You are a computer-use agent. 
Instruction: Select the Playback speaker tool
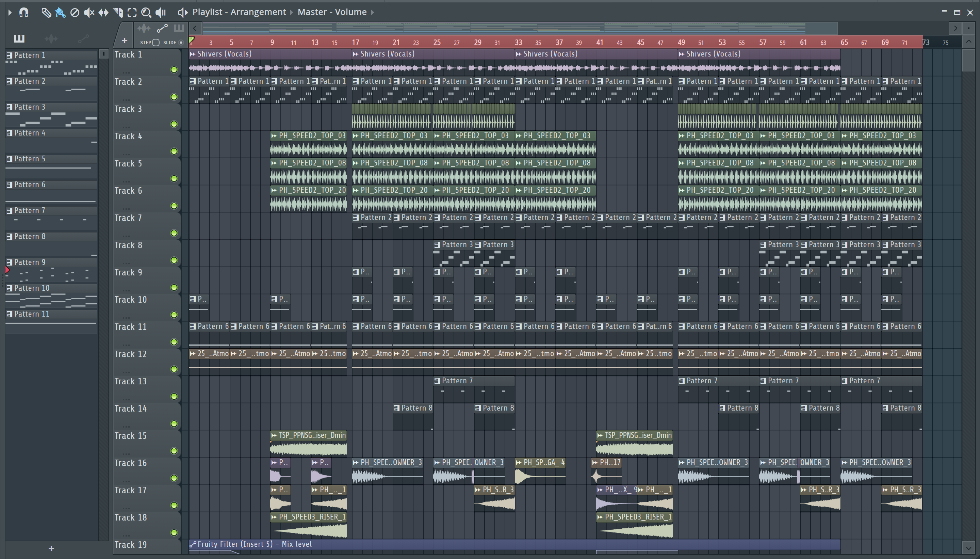pyautogui.click(x=161, y=12)
